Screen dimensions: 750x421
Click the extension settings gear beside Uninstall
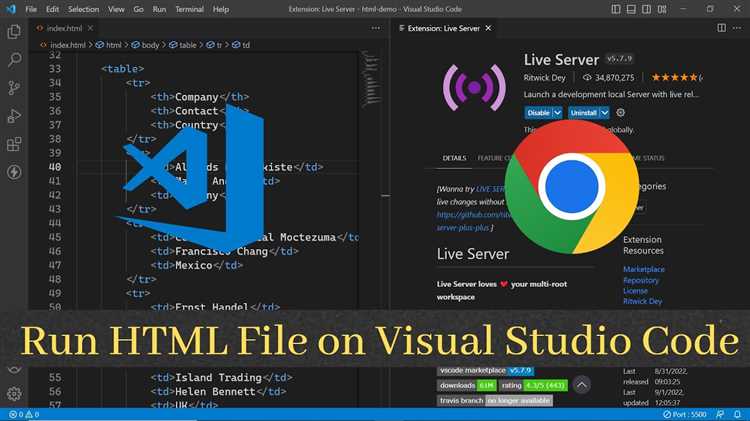point(622,113)
